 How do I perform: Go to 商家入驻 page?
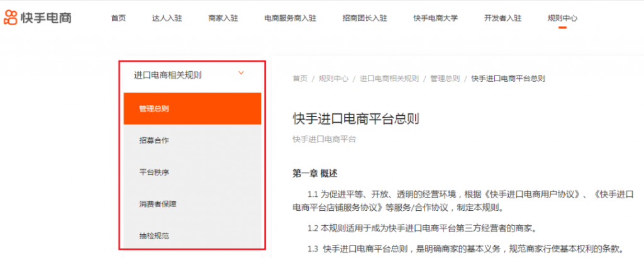pyautogui.click(x=223, y=18)
